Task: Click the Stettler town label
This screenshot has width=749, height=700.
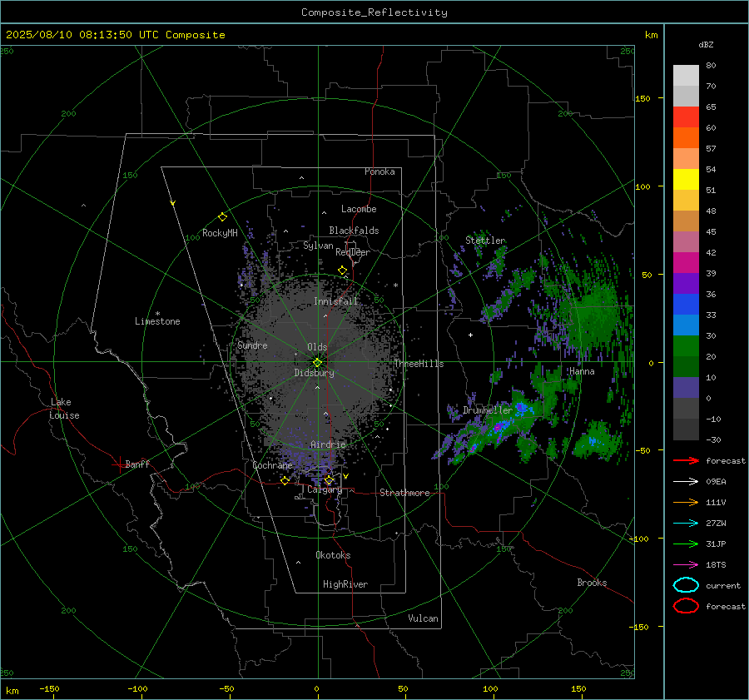Action: (485, 241)
